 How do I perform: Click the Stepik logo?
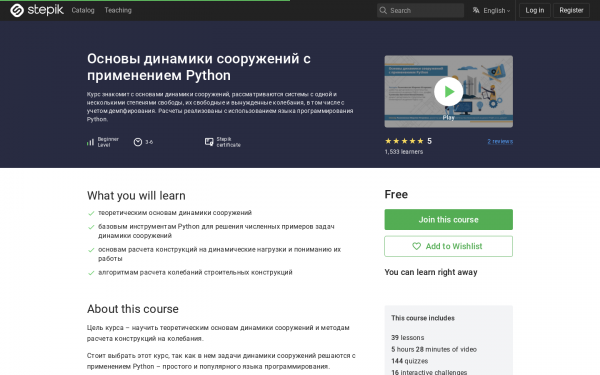click(37, 10)
